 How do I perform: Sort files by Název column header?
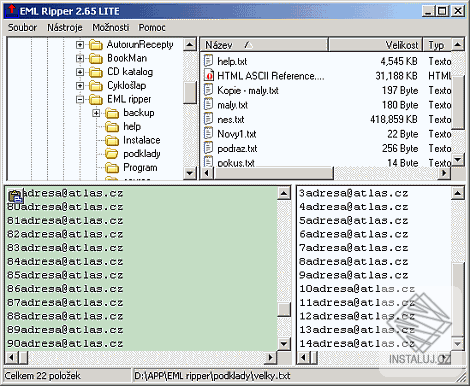click(x=264, y=45)
